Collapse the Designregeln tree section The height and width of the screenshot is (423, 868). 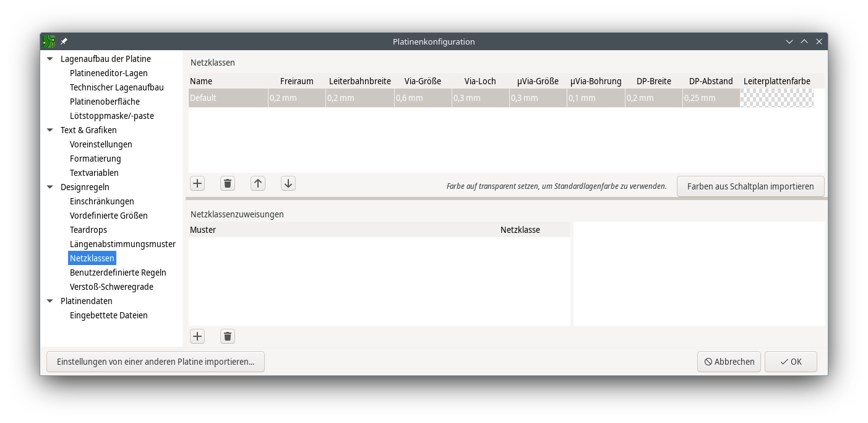[x=50, y=187]
